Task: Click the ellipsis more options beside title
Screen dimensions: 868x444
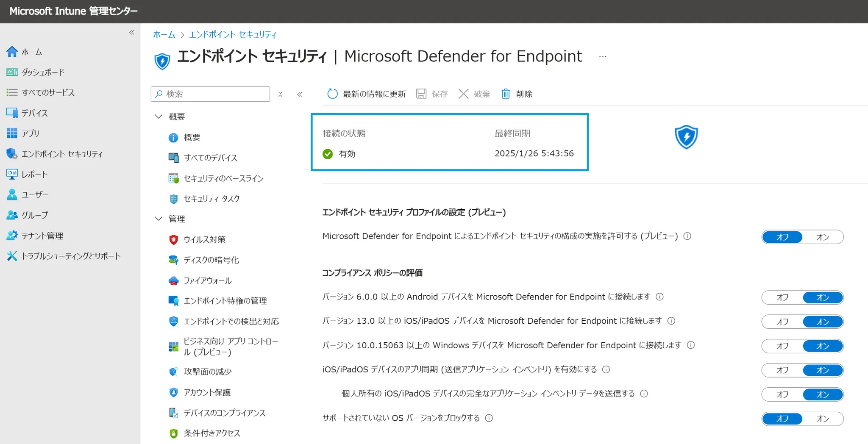Action: (x=603, y=57)
